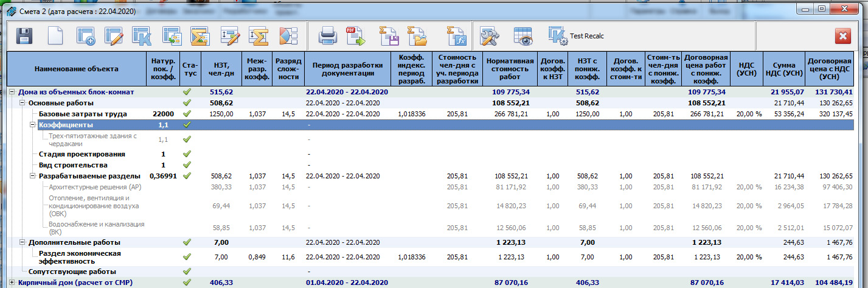Image resolution: width=868 pixels, height=288 pixels.
Task: Click the Разряд сложности column header
Action: pos(287,69)
